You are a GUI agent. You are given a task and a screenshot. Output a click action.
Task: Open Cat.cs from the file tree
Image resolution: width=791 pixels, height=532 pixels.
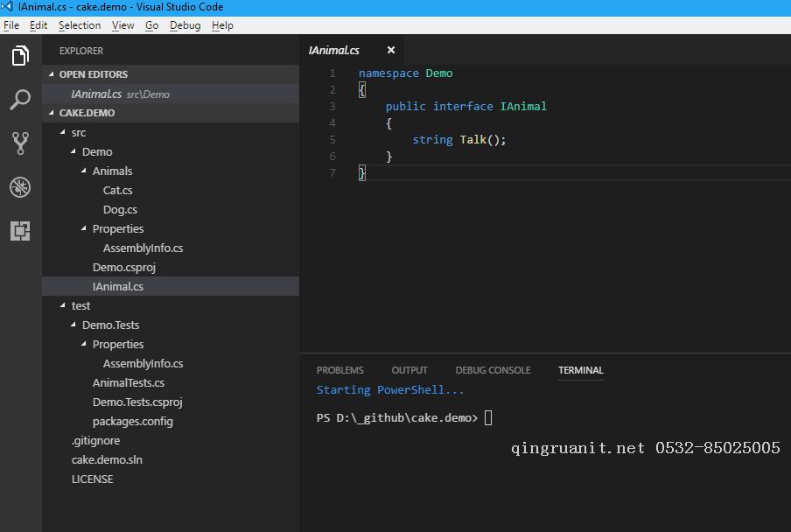coord(117,190)
